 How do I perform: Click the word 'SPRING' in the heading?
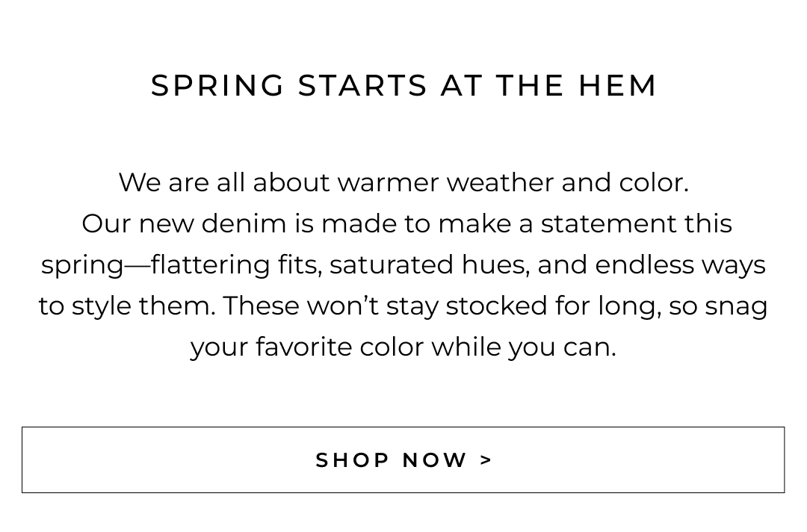(218, 86)
